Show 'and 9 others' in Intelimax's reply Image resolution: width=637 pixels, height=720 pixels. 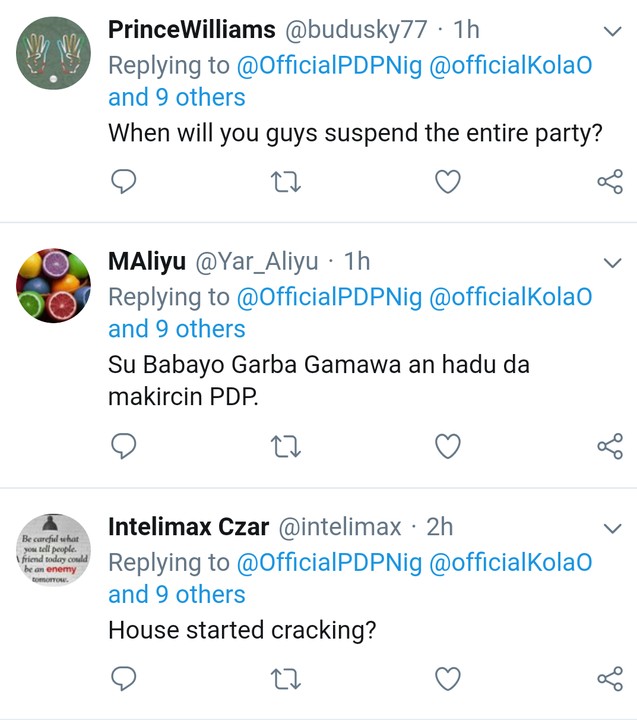176,594
